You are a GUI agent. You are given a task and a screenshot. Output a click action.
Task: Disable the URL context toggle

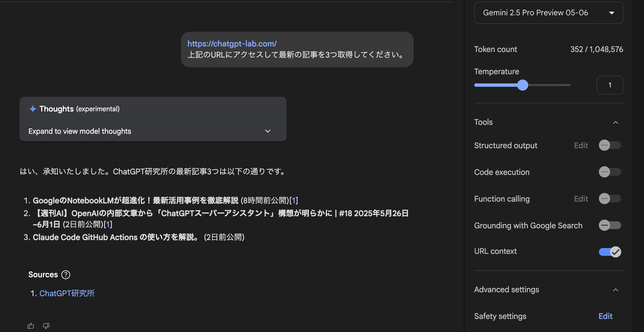pos(609,252)
